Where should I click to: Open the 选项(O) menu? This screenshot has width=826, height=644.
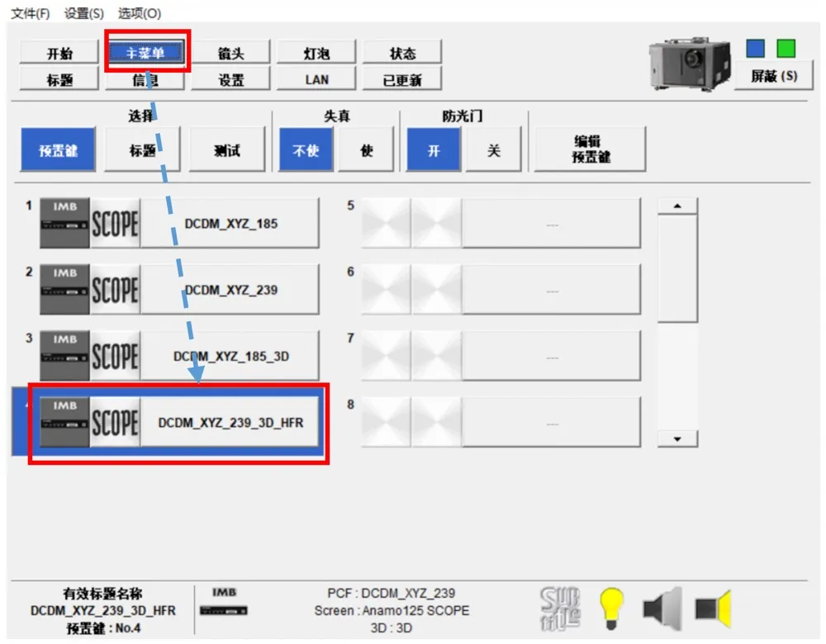(x=140, y=14)
